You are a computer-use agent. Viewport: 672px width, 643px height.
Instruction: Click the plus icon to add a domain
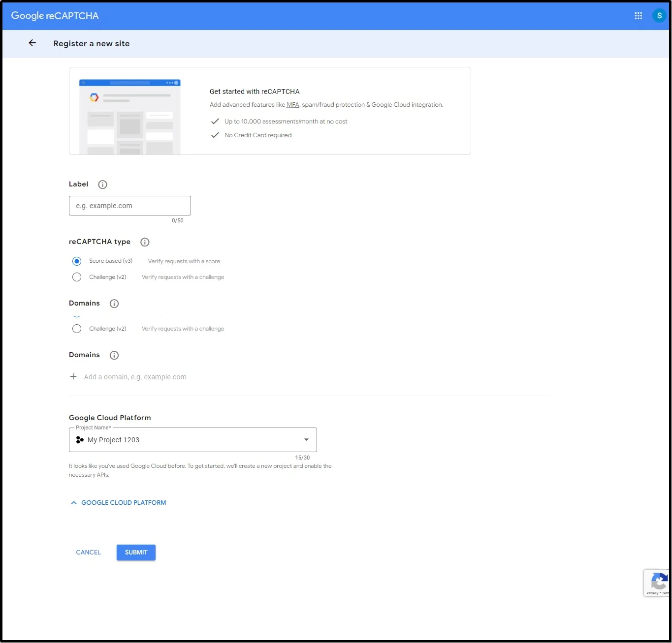coord(73,376)
